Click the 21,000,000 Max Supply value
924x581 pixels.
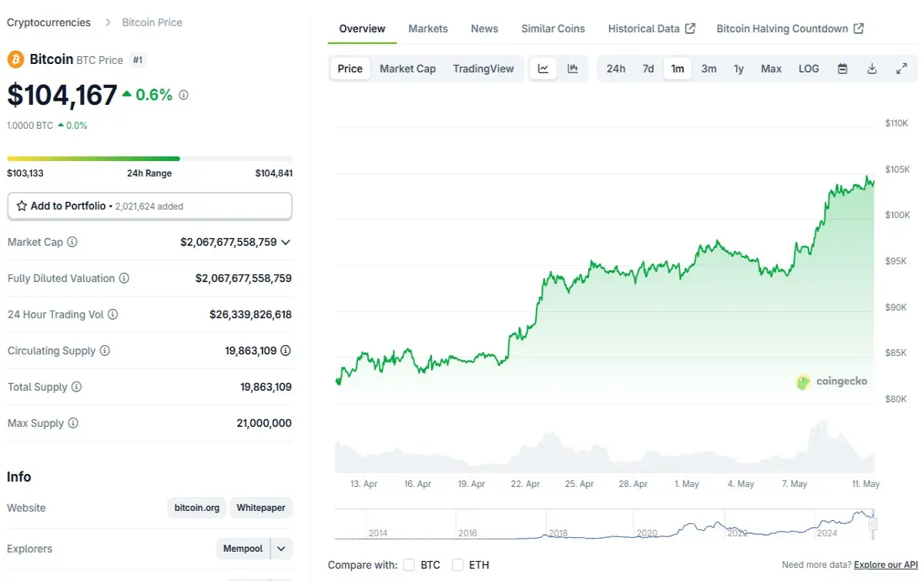[264, 423]
